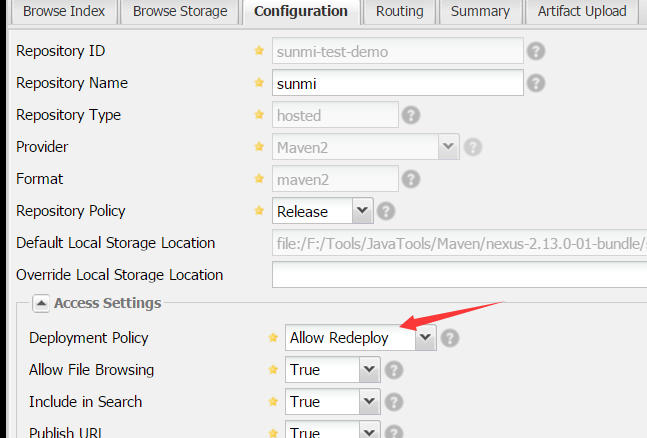The width and height of the screenshot is (647, 438).
Task: Click help icon beside Repository ID field
Action: [x=536, y=51]
